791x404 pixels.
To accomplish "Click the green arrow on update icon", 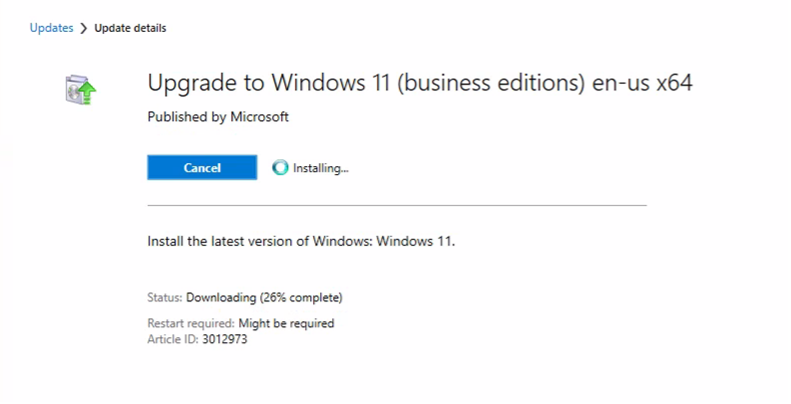I will pos(88,93).
